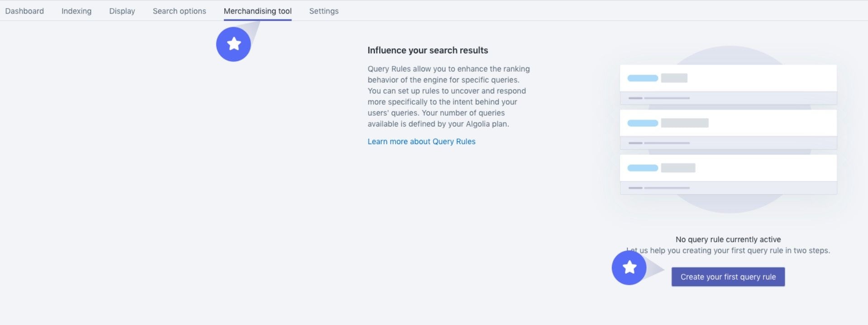The height and width of the screenshot is (325, 868).
Task: Click the blue pill in the middle result card
Action: pyautogui.click(x=642, y=122)
